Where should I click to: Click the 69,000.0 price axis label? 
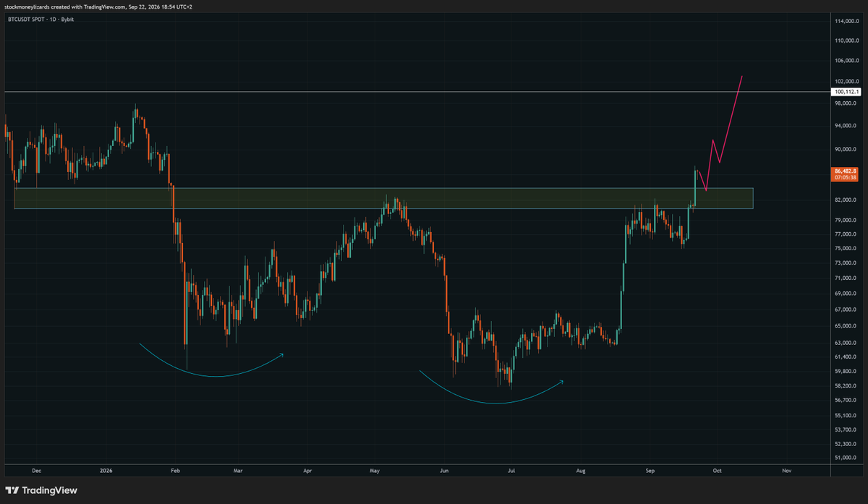845,294
